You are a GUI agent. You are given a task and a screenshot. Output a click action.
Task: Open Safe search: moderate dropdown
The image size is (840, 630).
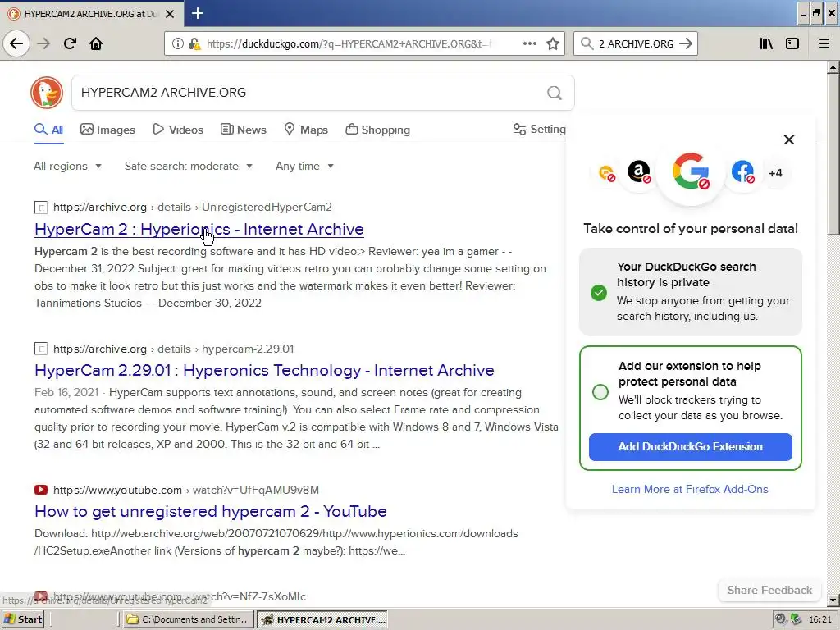click(x=188, y=166)
